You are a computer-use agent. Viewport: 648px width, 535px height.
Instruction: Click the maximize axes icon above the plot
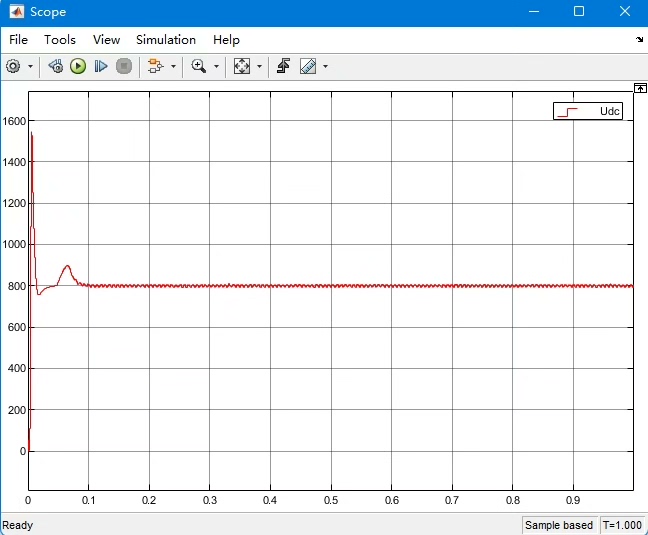tap(640, 88)
